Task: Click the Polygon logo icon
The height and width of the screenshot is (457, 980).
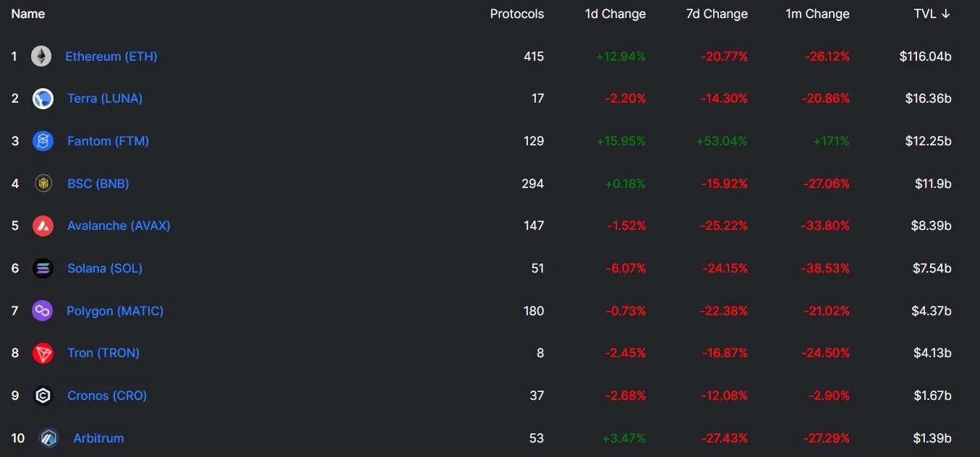Action: point(43,311)
